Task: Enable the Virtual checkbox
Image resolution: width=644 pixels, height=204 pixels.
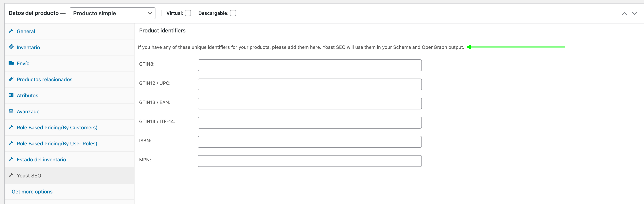Action: pos(188,13)
